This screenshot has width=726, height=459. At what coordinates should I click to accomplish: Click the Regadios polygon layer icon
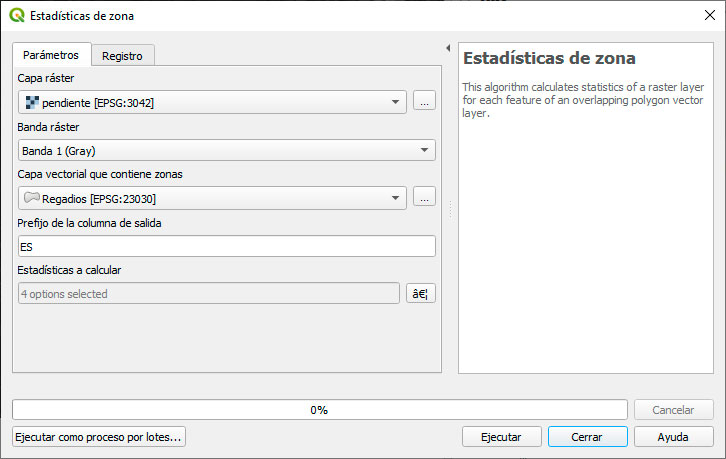[32, 198]
